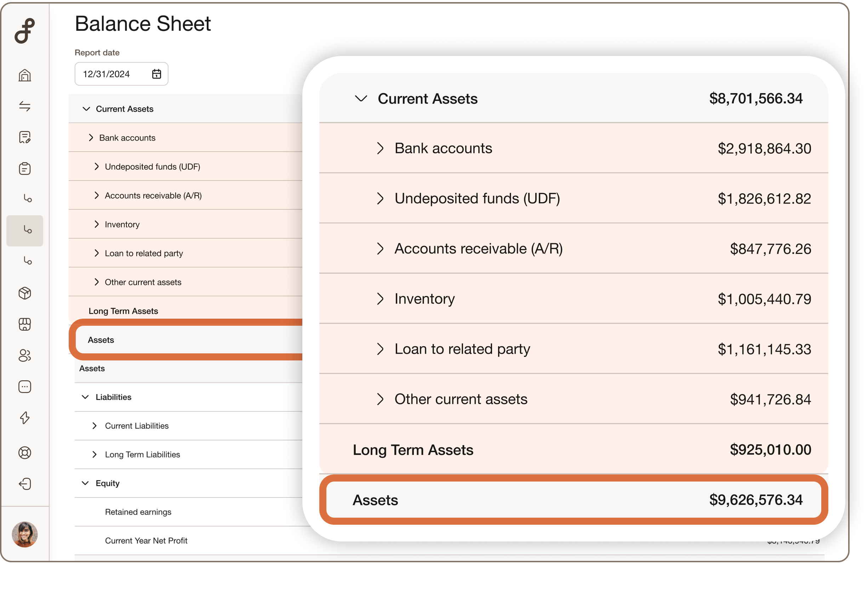Expand the Long Term Liabilities row
The height and width of the screenshot is (609, 868).
pos(95,454)
